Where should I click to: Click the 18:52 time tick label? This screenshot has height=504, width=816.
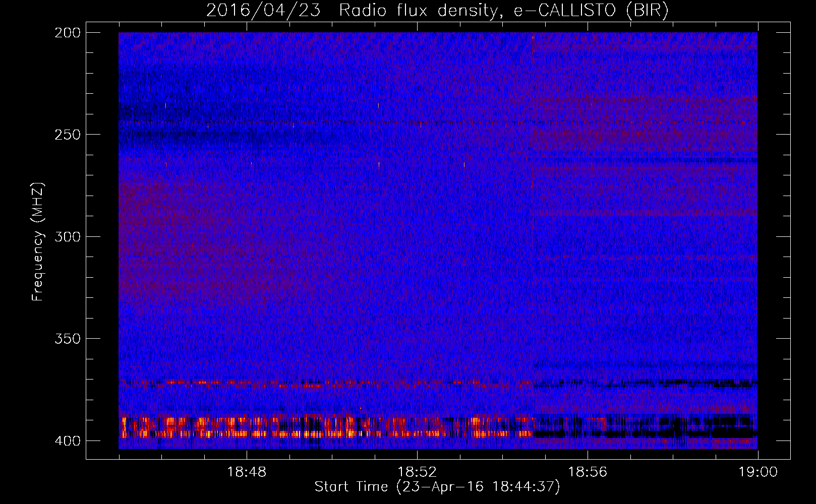tap(417, 472)
